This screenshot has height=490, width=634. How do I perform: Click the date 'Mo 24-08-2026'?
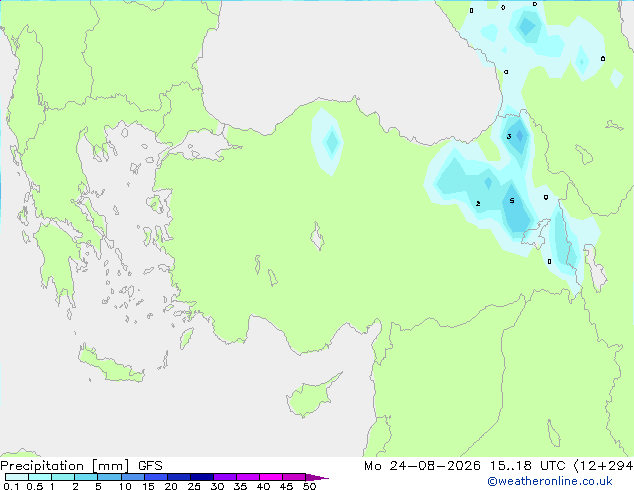(x=422, y=466)
